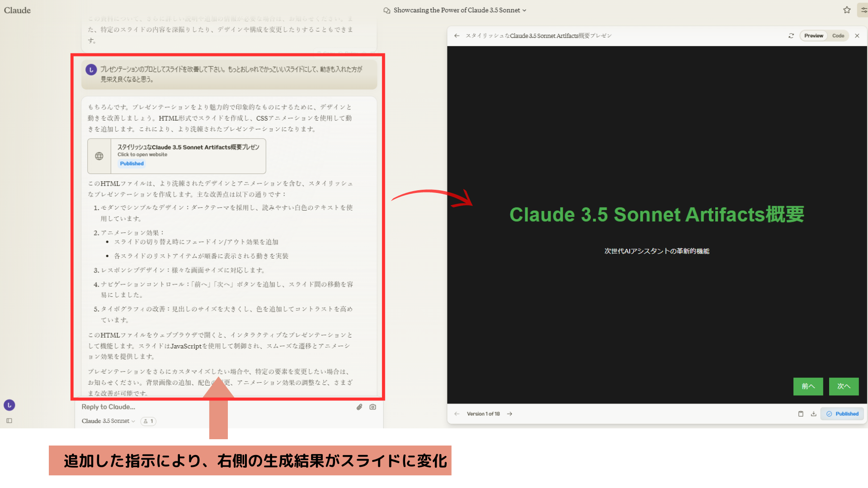The width and height of the screenshot is (868, 488).
Task: Click the star icon to favorite the chat
Action: [846, 9]
